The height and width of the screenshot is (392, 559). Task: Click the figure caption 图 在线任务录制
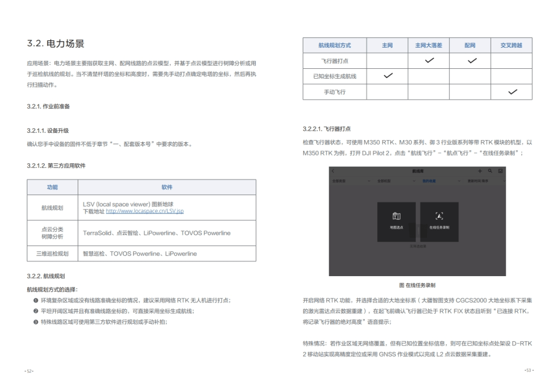tap(417, 285)
